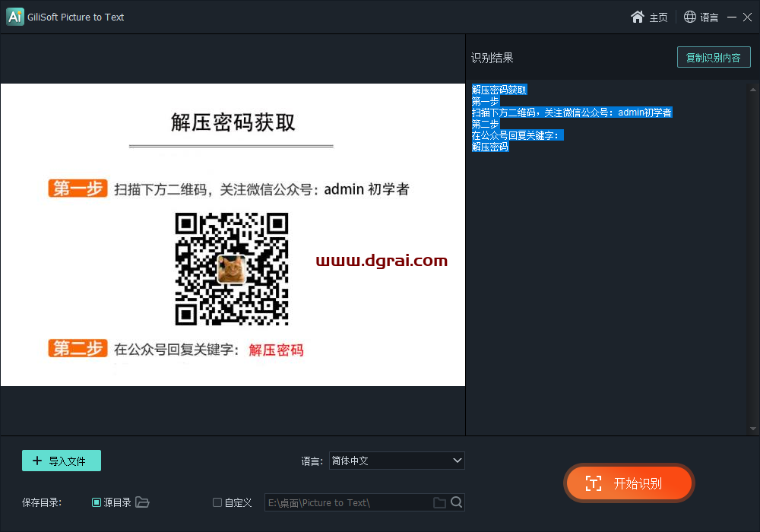Screen dimensions: 760x532
Task: Click 导入文件 import button
Action: 62,461
